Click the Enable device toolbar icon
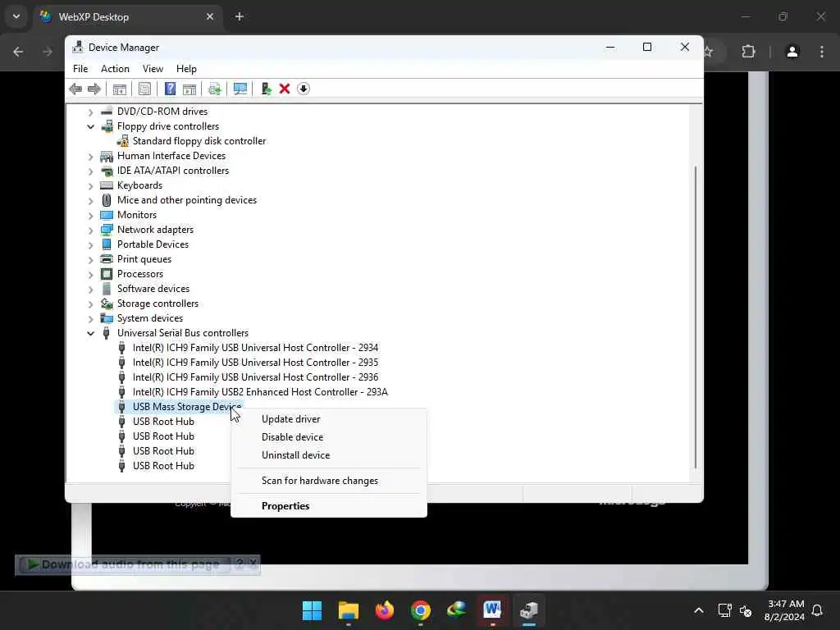Image resolution: width=840 pixels, height=630 pixels. (266, 89)
